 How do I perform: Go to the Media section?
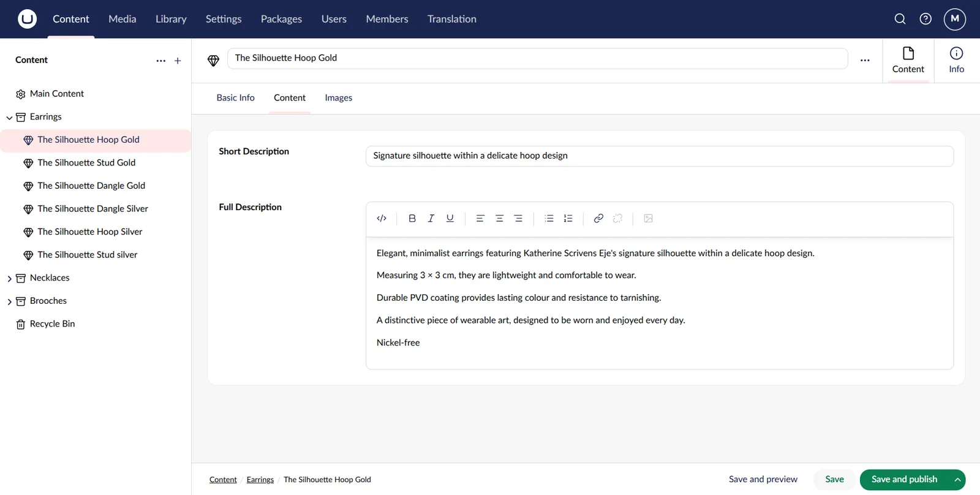click(x=123, y=19)
